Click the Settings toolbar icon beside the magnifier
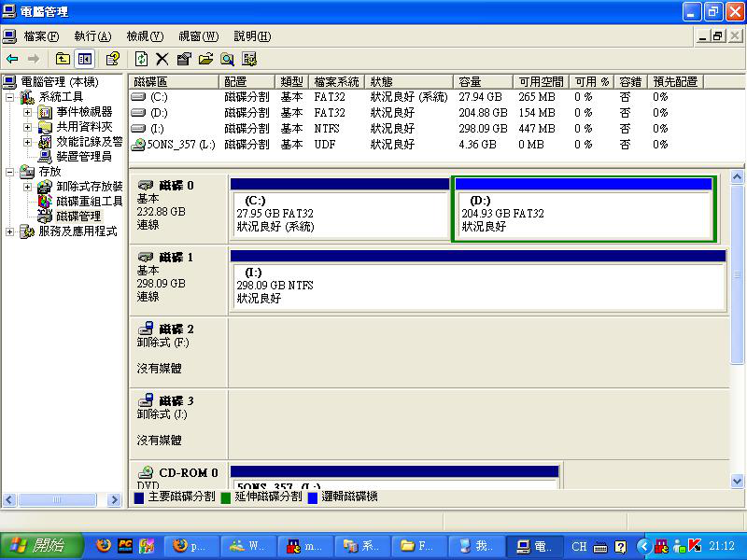Viewport: 747px width, 560px height. [249, 59]
